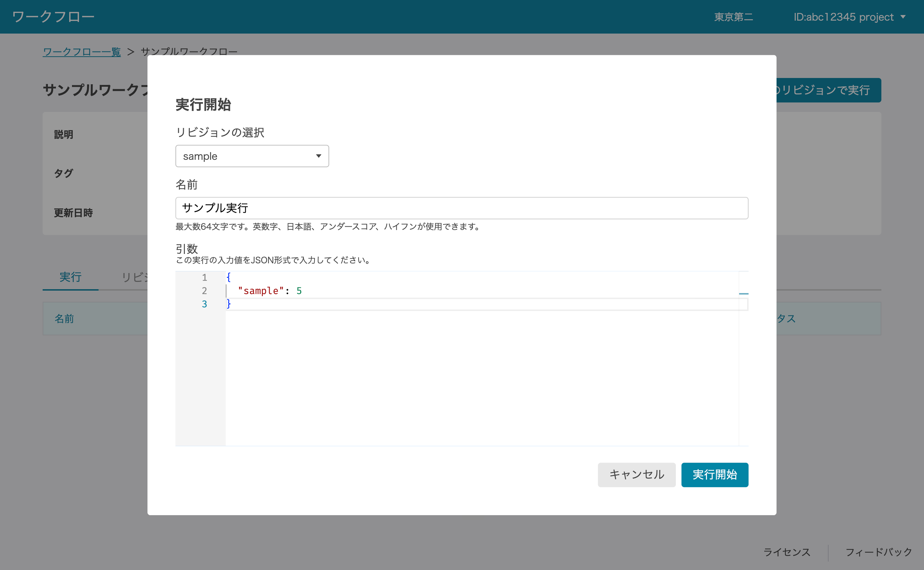This screenshot has height=570, width=924.
Task: Click the 名前 input field containing サンプル実行
Action: pyautogui.click(x=461, y=208)
